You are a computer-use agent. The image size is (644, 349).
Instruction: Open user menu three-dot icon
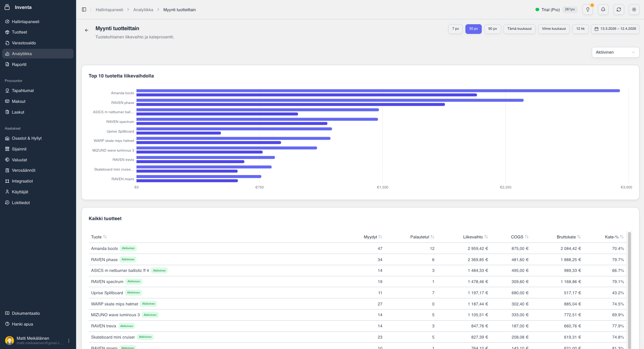pos(69,340)
